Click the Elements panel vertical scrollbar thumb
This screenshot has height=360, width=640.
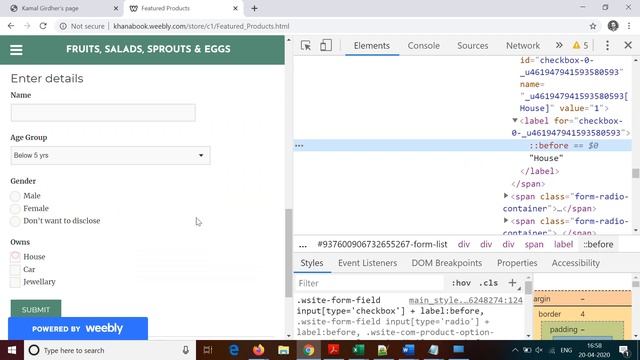click(636, 173)
